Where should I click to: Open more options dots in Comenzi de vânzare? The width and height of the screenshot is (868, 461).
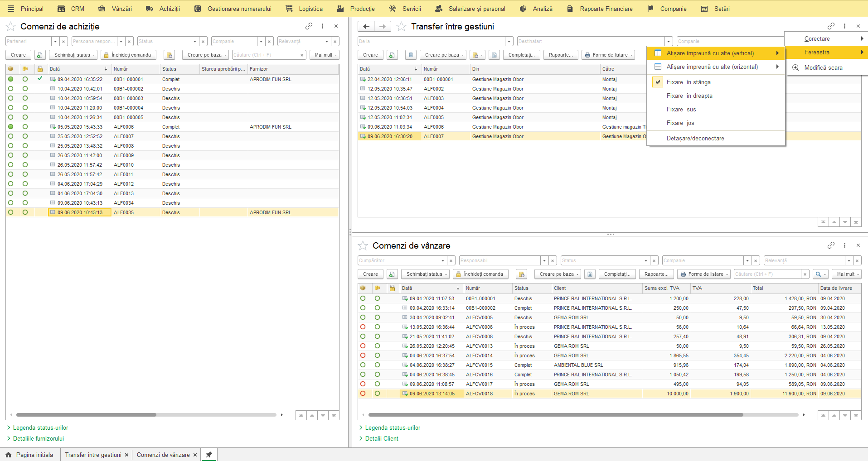[844, 245]
